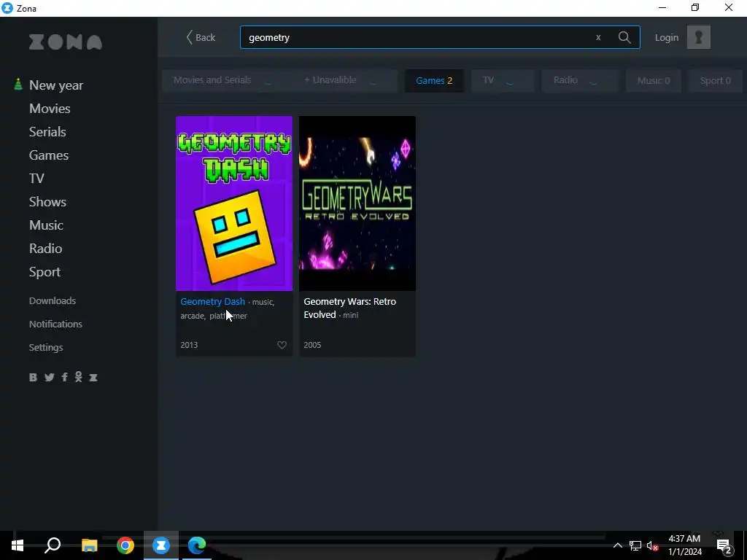747x560 pixels.
Task: Select the Games 2 results tab
Action: point(434,80)
